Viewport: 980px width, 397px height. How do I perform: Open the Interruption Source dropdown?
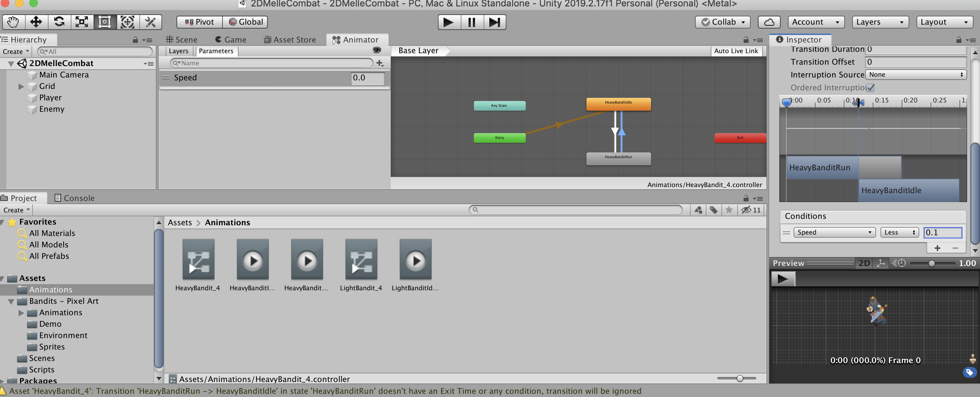point(915,75)
